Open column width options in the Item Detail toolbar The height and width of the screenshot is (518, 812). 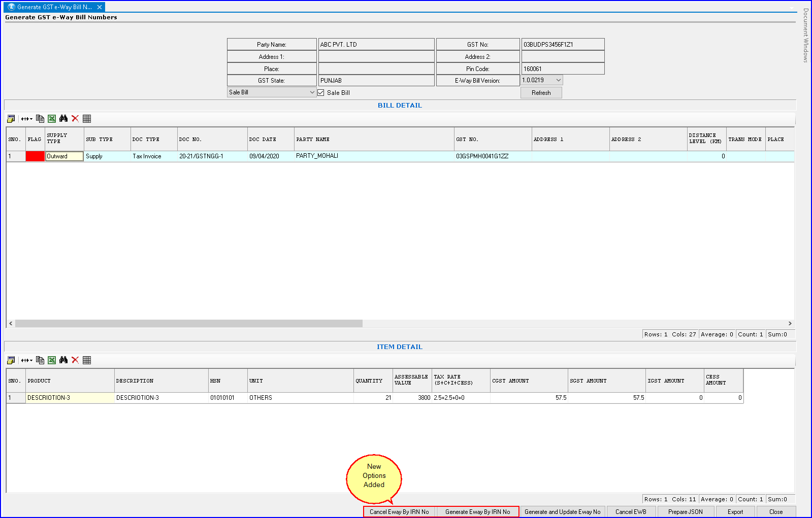coord(26,360)
